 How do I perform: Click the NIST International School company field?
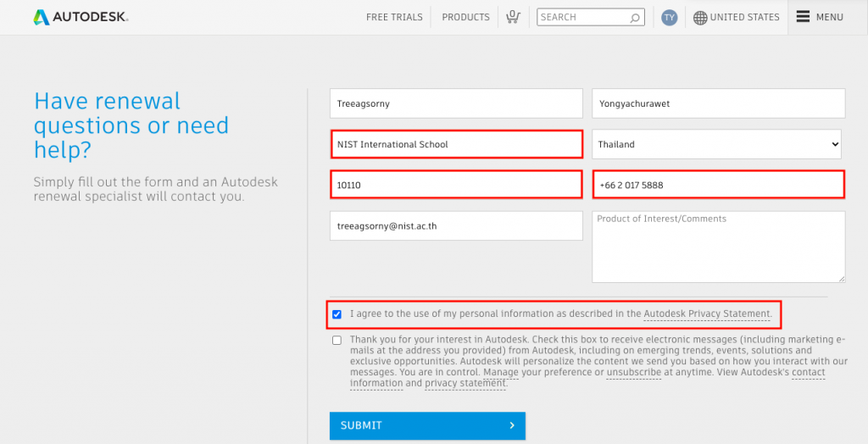coord(456,144)
